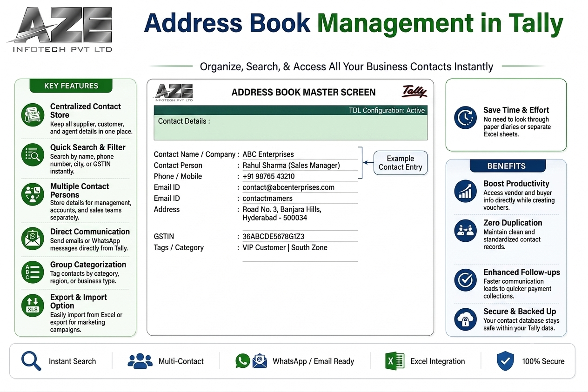Click the address Road No. 3, Banjara Hills

point(282,209)
